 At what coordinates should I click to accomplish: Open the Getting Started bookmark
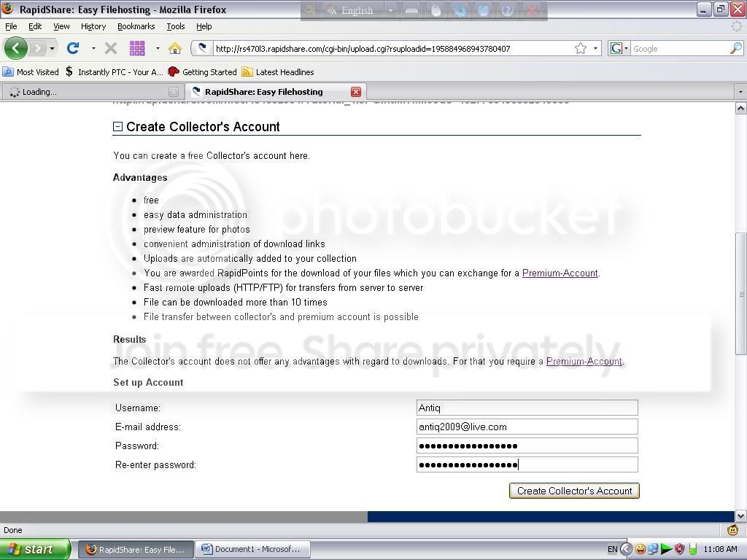pos(203,72)
